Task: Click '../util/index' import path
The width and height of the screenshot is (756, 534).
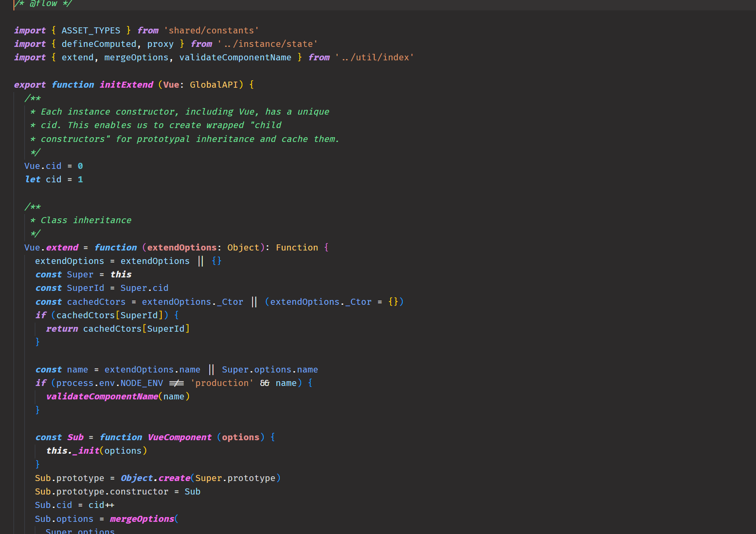Action: tap(375, 57)
